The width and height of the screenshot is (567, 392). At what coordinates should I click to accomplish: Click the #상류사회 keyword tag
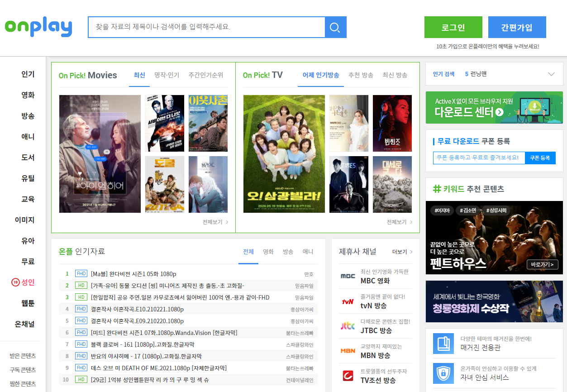click(496, 210)
